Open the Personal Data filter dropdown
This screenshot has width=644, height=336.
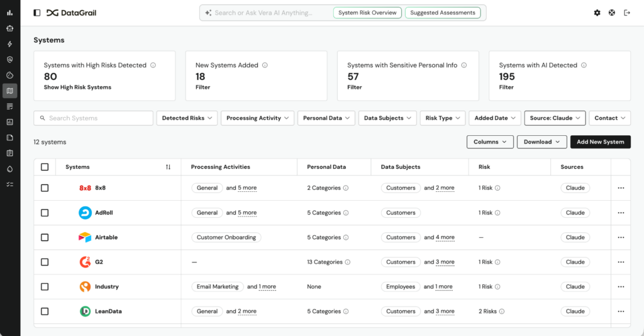click(x=326, y=118)
